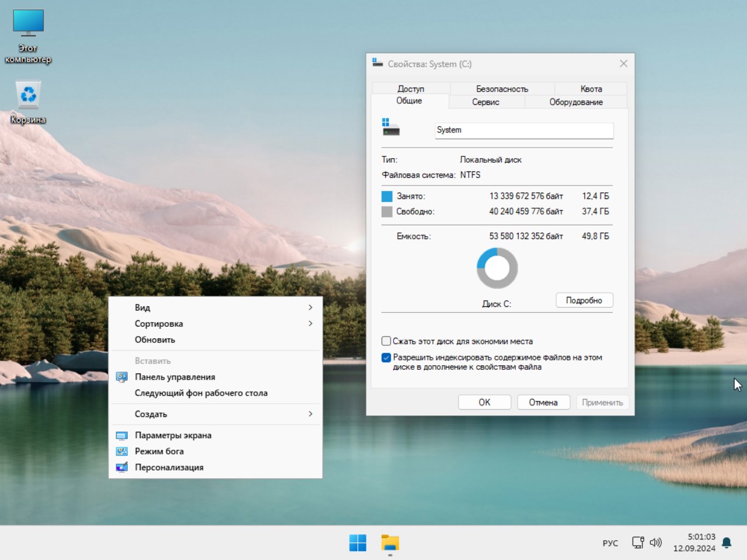Click the 13 339 672 576 байт value

[526, 196]
